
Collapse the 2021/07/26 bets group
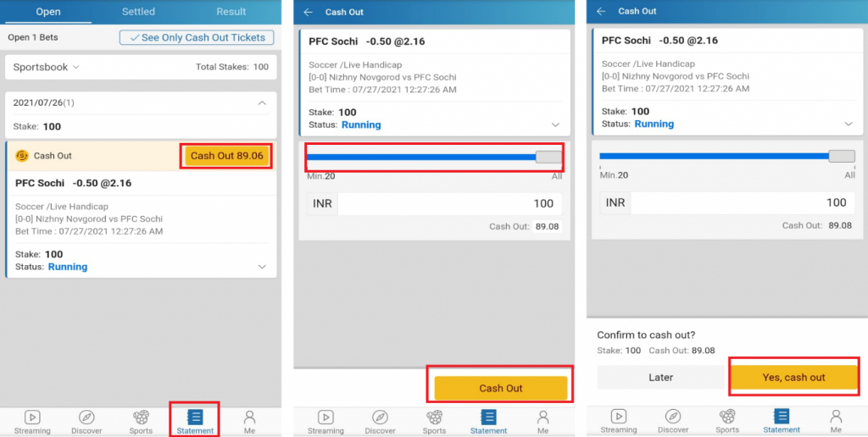pyautogui.click(x=263, y=102)
